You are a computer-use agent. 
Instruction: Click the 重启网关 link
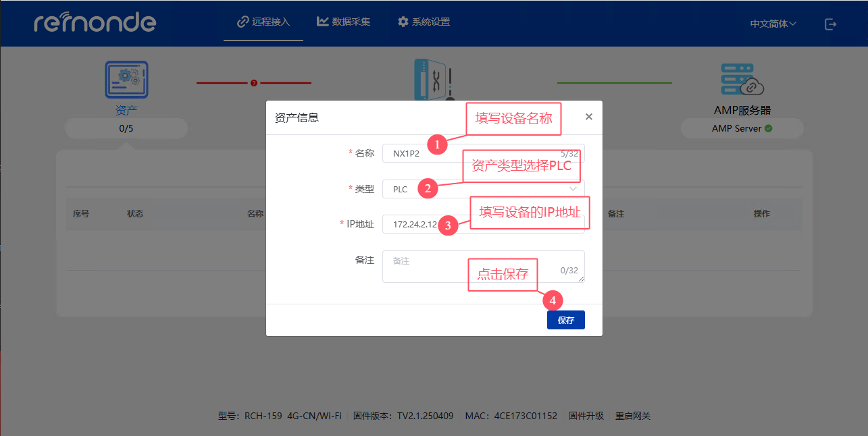tap(633, 416)
